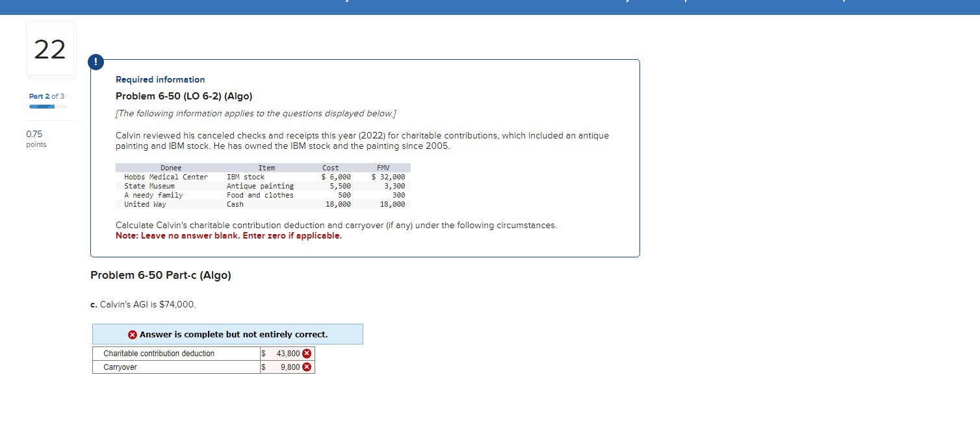Click the 'Item' column header
Image resolution: width=980 pixels, height=429 pixels.
tap(266, 168)
